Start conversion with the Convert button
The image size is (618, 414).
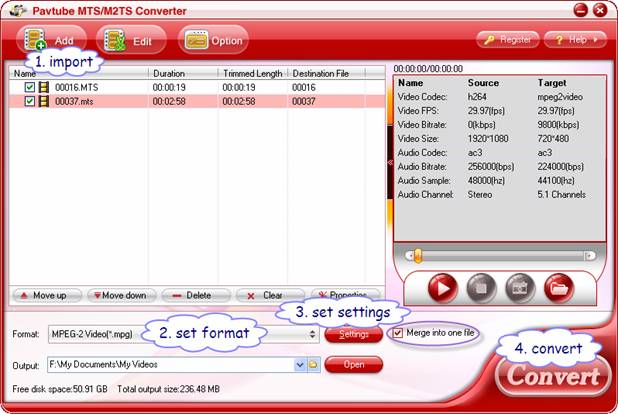[553, 376]
